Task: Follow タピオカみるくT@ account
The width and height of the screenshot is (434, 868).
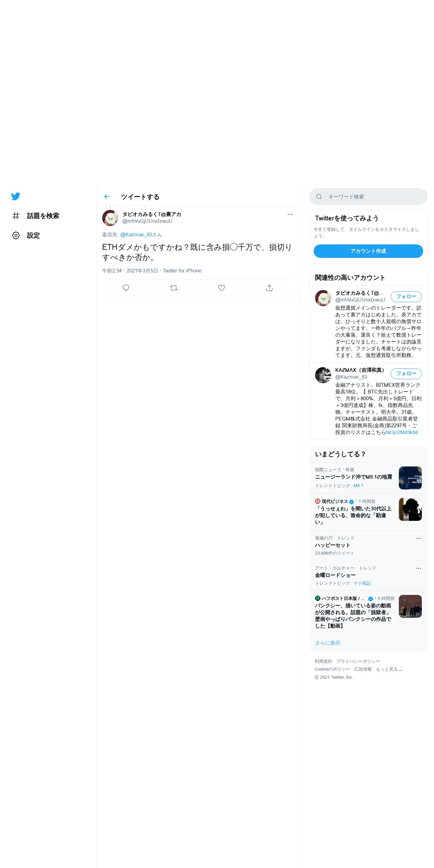Action: (406, 296)
